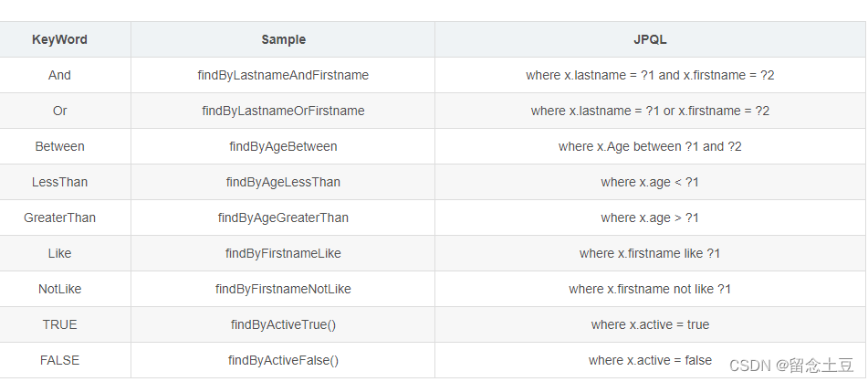Select the Between keyword cell
This screenshot has width=868, height=382.
click(x=60, y=146)
